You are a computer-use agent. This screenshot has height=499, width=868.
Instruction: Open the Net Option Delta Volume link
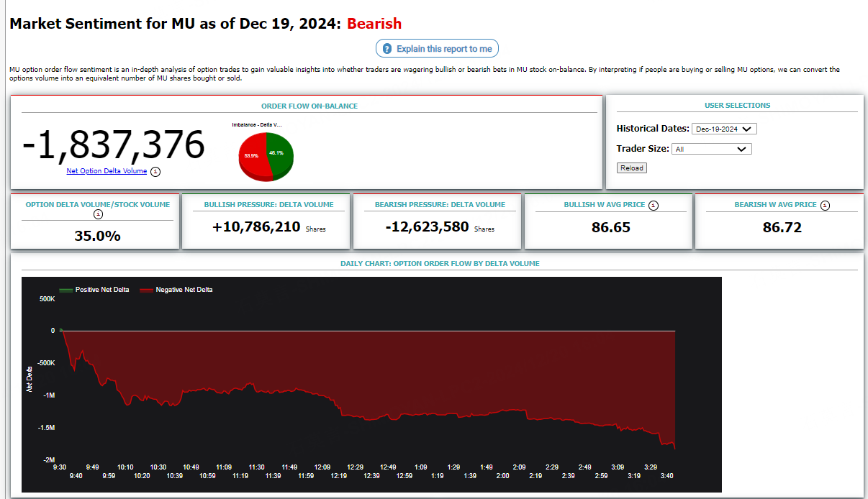point(107,171)
